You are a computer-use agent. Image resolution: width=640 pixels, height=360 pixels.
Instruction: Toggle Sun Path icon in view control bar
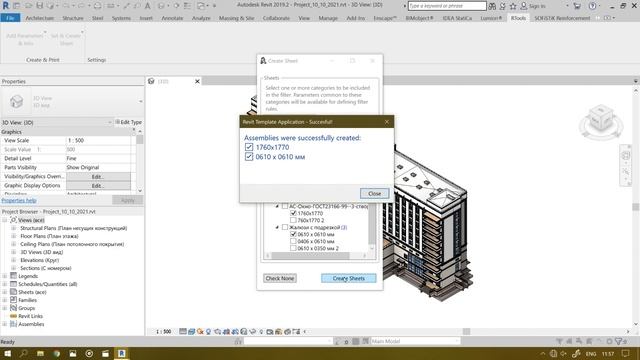click(x=200, y=331)
